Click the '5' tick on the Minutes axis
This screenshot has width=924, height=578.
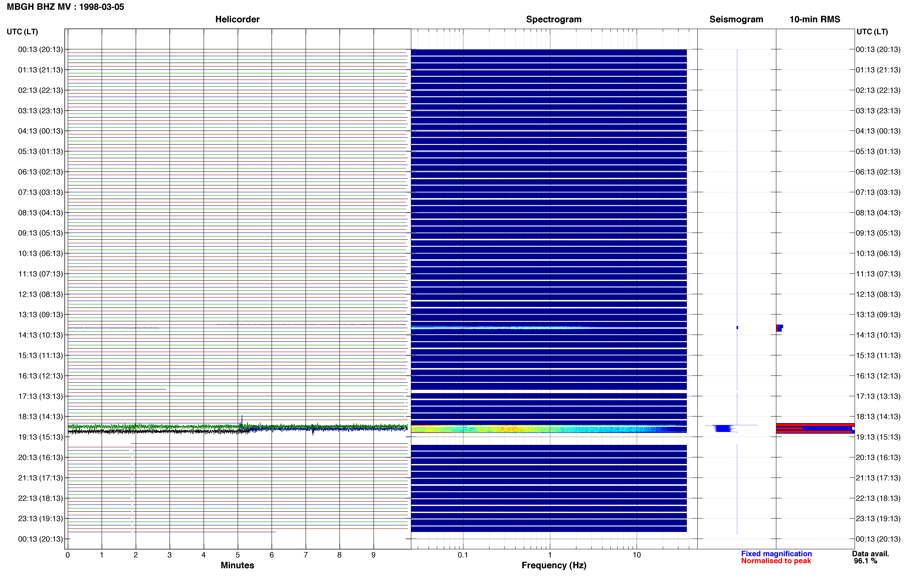coord(238,555)
